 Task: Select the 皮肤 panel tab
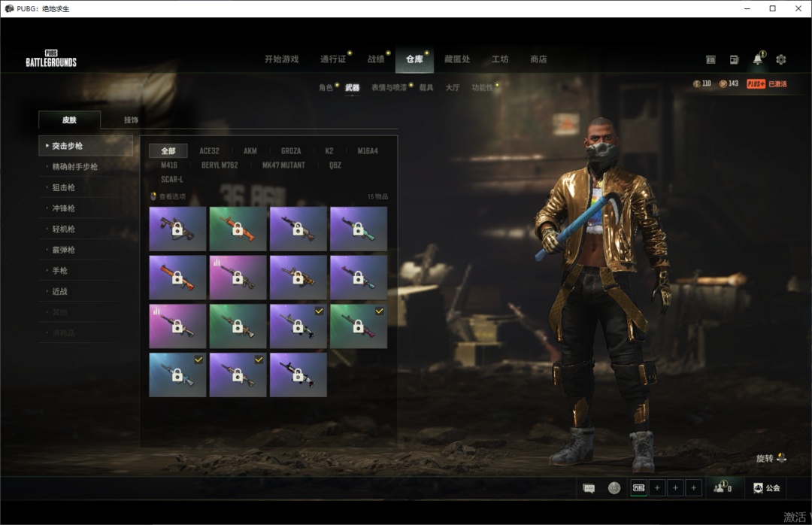pyautogui.click(x=69, y=120)
